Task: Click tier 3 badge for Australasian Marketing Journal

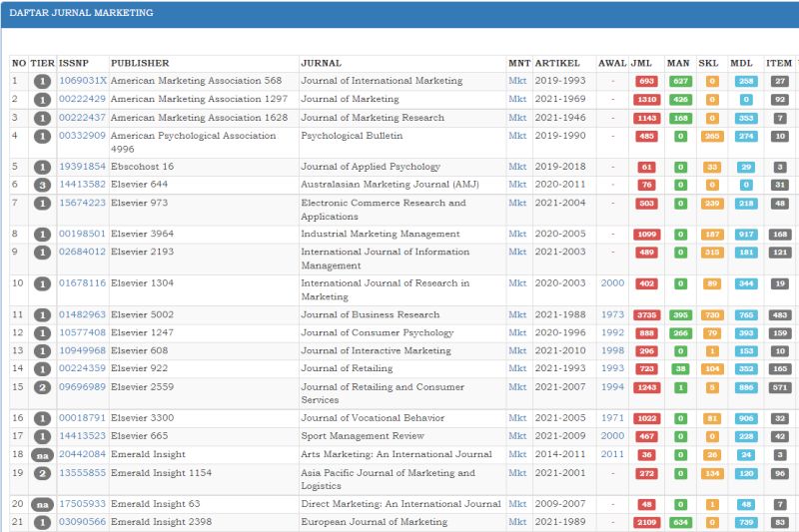Action: coord(42,185)
